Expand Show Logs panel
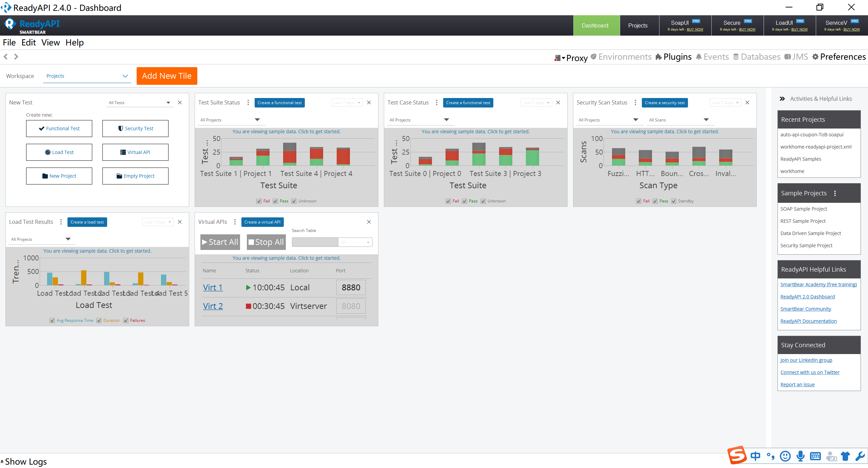Image resolution: width=868 pixels, height=468 pixels. [x=24, y=462]
